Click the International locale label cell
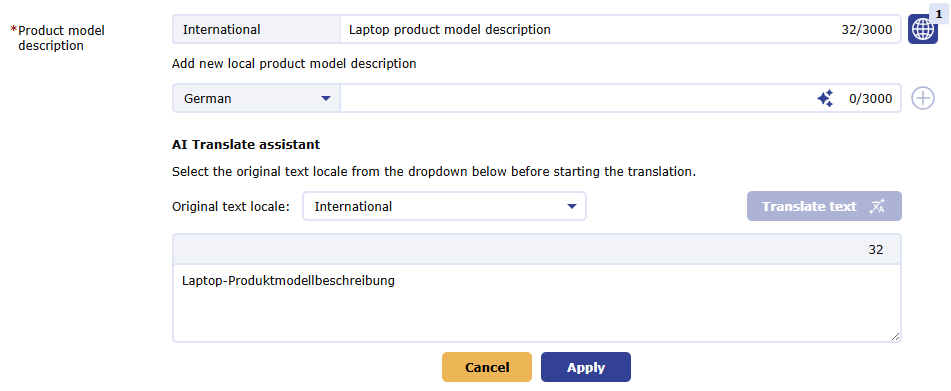The height and width of the screenshot is (391, 951). coord(257,30)
